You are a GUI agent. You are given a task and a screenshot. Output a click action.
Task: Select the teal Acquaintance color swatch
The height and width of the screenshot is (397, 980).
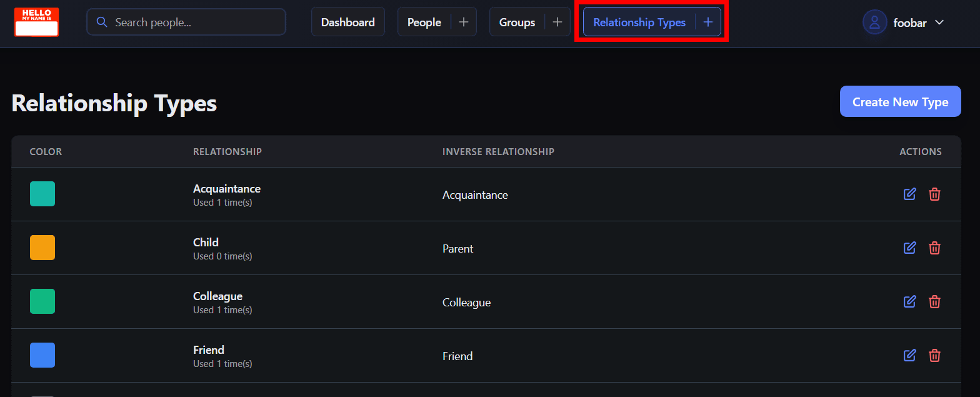click(x=42, y=194)
